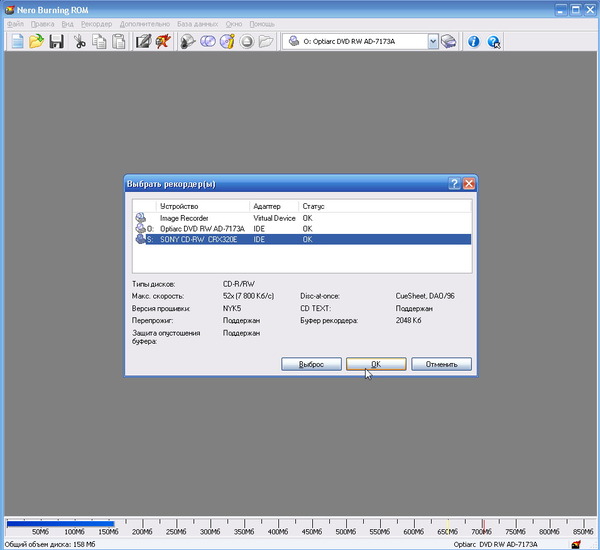Click the 52x (7 800 Кб/с) speed value
Screen dimensions: 600x550
pos(248,296)
